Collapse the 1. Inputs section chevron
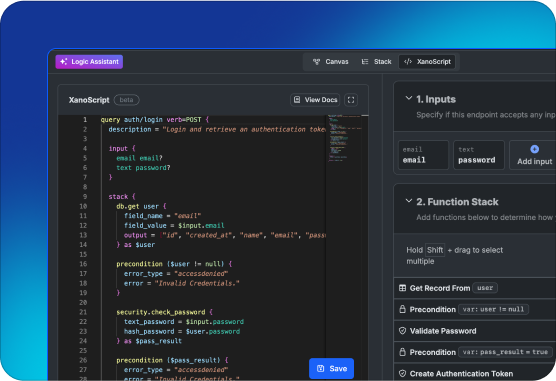 point(408,98)
